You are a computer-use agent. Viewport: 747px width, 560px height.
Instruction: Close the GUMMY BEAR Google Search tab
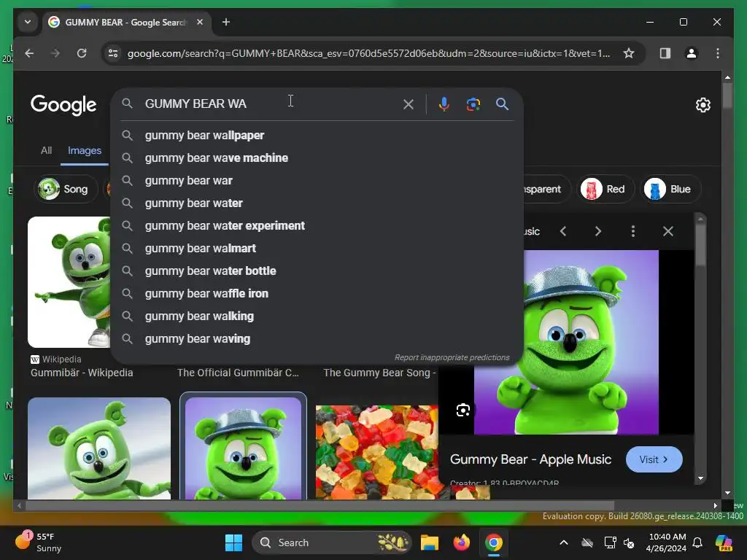[200, 22]
